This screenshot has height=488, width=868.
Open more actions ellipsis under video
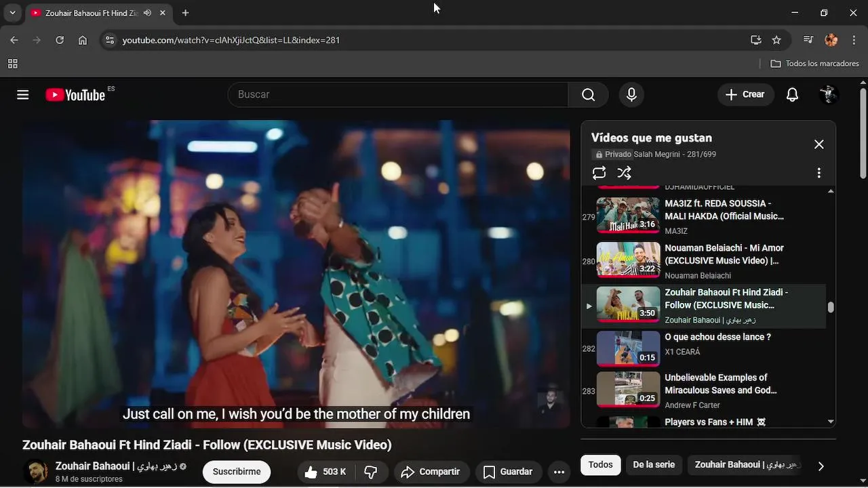point(559,472)
